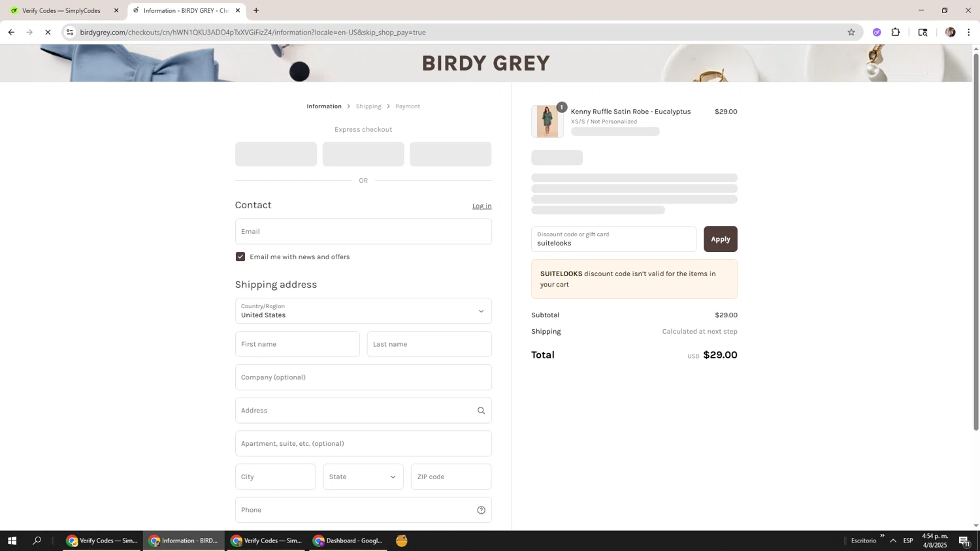Open the notification center icon
Screen dimensions: 980x551
pyautogui.click(x=964, y=541)
